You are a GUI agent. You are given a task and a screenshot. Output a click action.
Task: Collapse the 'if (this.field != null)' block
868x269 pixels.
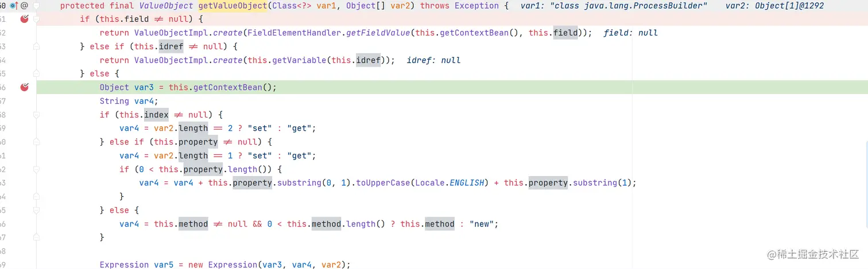(x=36, y=19)
